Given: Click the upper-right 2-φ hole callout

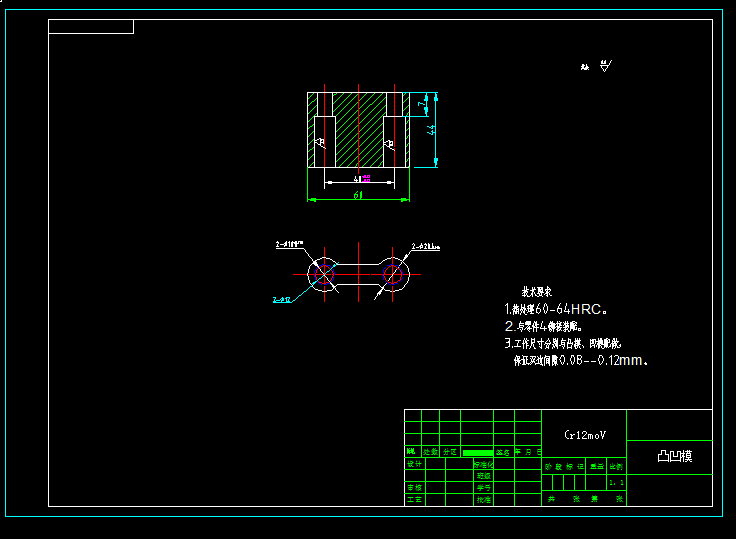Looking at the screenshot, I should tap(426, 246).
